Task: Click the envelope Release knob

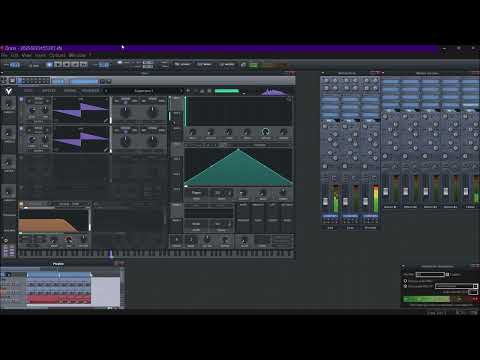Action: click(283, 132)
